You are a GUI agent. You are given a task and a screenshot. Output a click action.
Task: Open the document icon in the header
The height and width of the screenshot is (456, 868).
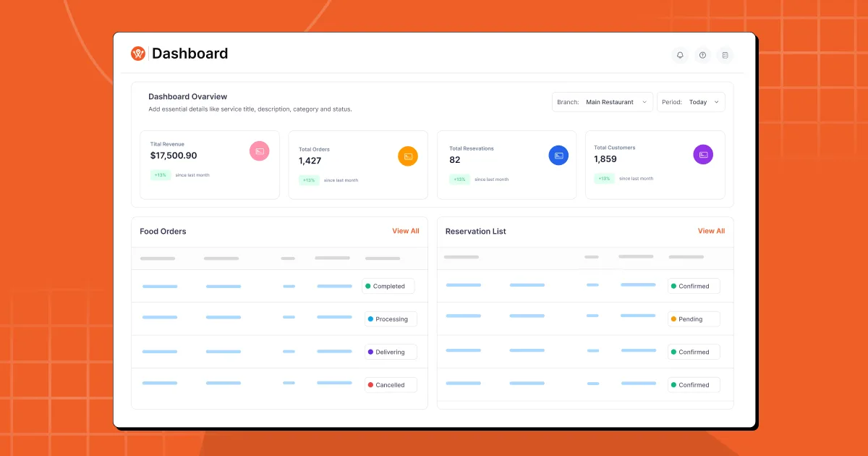point(725,55)
